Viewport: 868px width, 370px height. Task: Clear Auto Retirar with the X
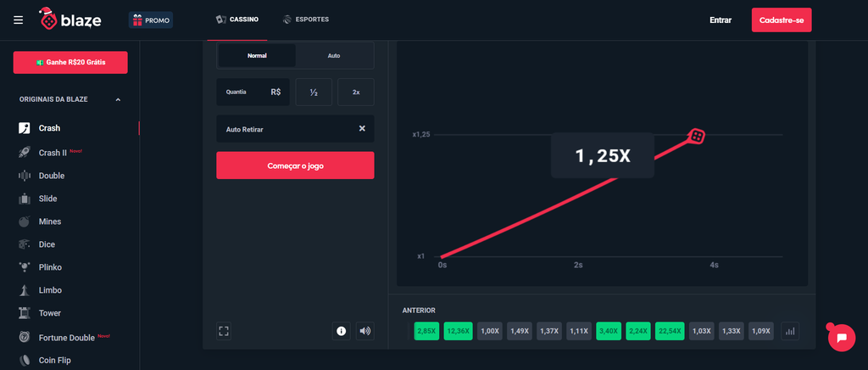coord(362,128)
